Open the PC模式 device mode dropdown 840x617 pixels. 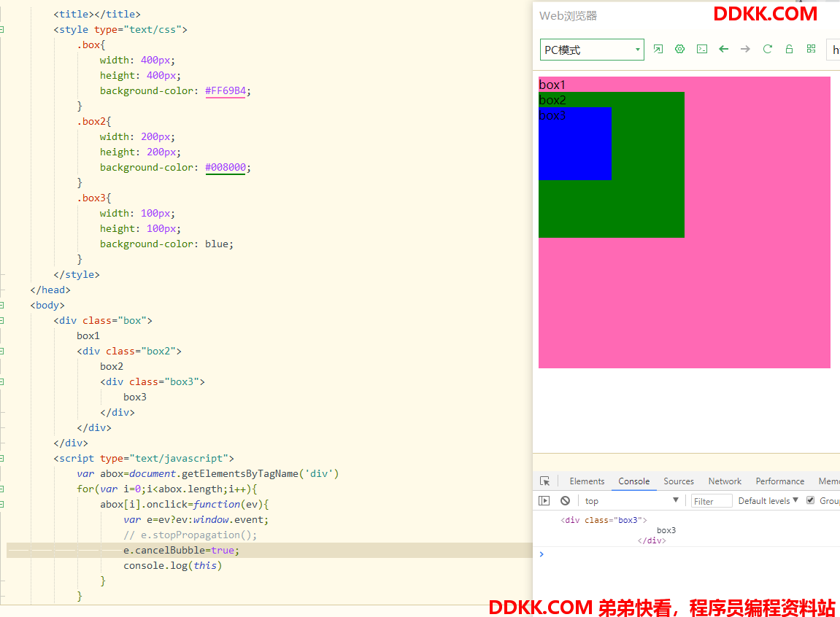click(x=591, y=50)
